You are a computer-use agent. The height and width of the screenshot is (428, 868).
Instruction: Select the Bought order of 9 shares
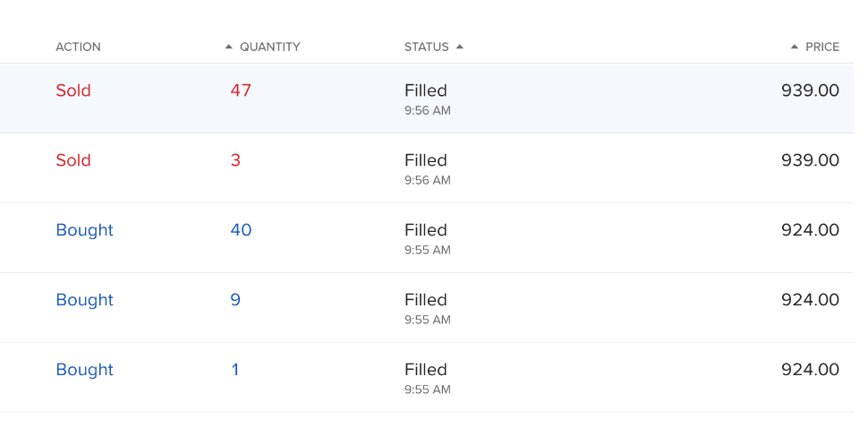point(84,300)
